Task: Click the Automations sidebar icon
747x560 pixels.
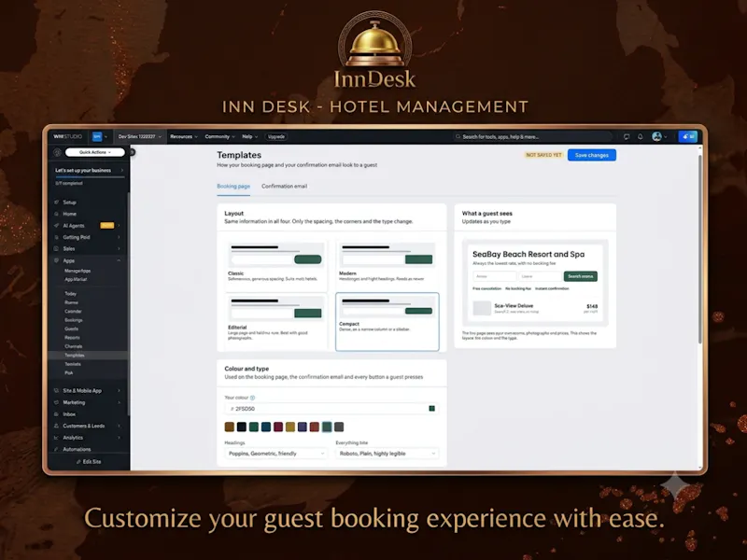Action: 57,449
